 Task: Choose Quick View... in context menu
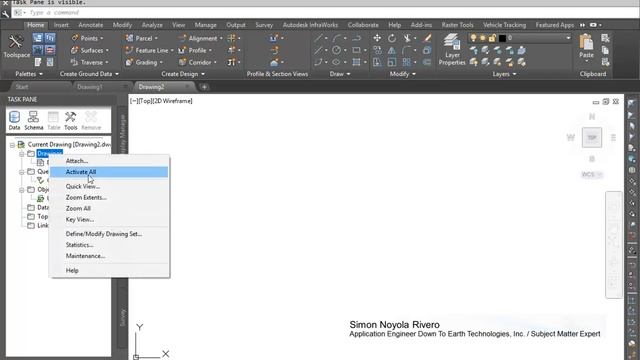109,186
